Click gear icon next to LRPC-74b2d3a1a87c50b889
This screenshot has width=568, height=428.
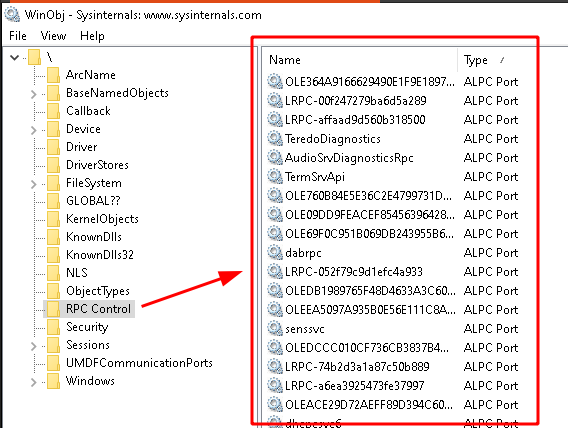tap(275, 367)
